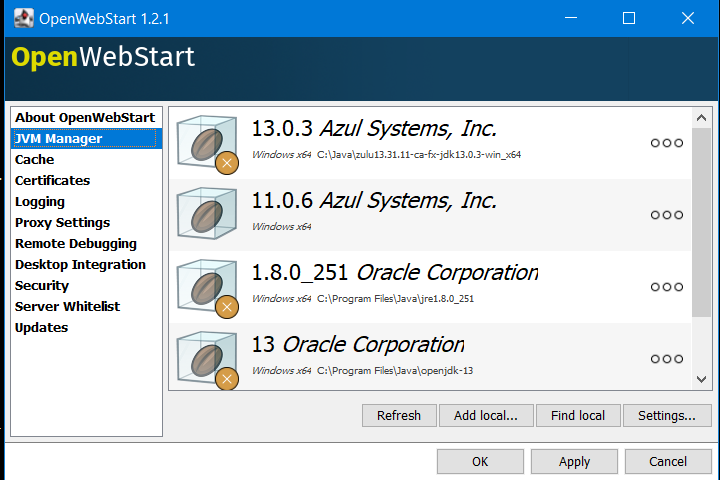Click the orange X badge on 1.8.0_251 Oracle JVM

point(227,307)
